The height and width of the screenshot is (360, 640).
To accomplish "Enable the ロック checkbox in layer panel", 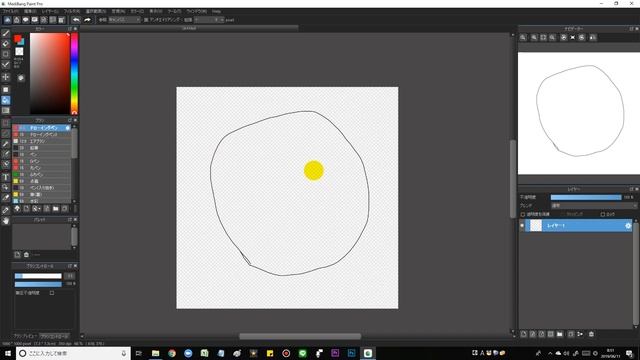I will (602, 214).
